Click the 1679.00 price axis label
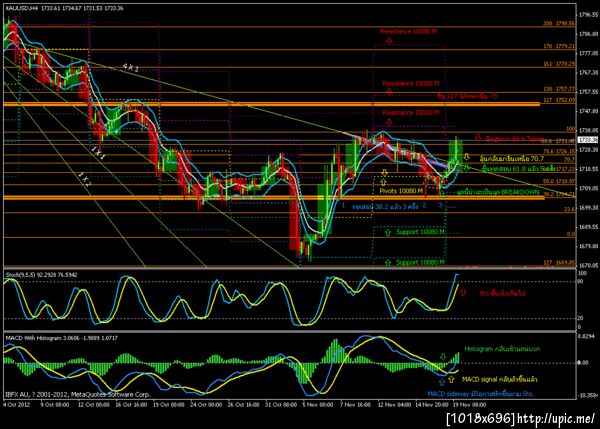Image resolution: width=600 pixels, height=429 pixels. tap(589, 246)
